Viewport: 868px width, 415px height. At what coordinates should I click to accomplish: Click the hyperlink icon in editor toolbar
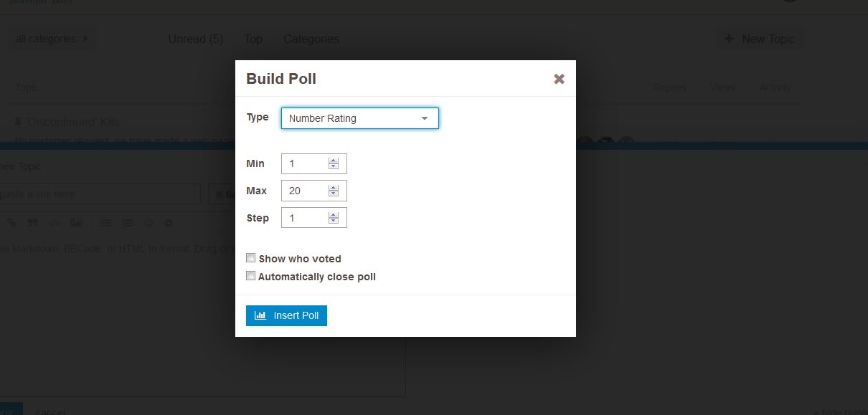[x=11, y=223]
